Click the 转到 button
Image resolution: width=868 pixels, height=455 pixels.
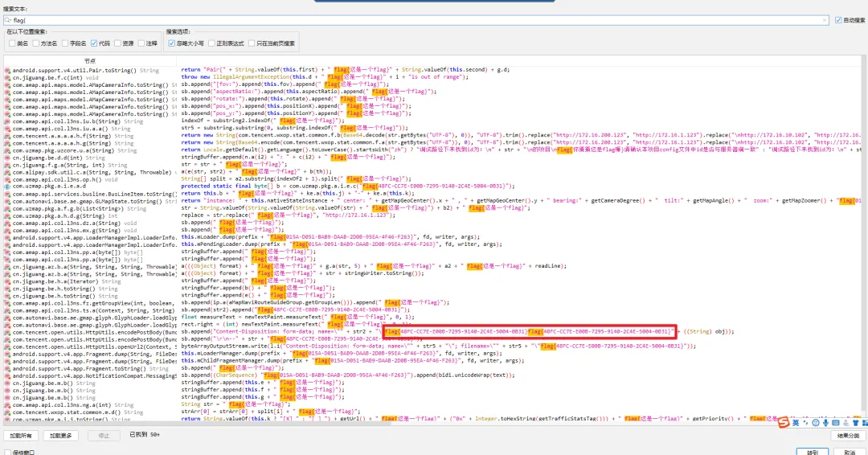pyautogui.click(x=812, y=452)
